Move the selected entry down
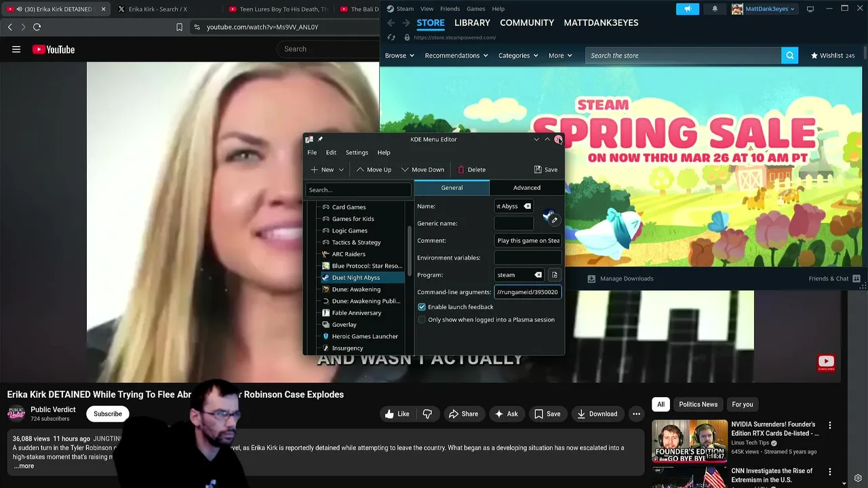The height and width of the screenshot is (488, 868). 422,169
